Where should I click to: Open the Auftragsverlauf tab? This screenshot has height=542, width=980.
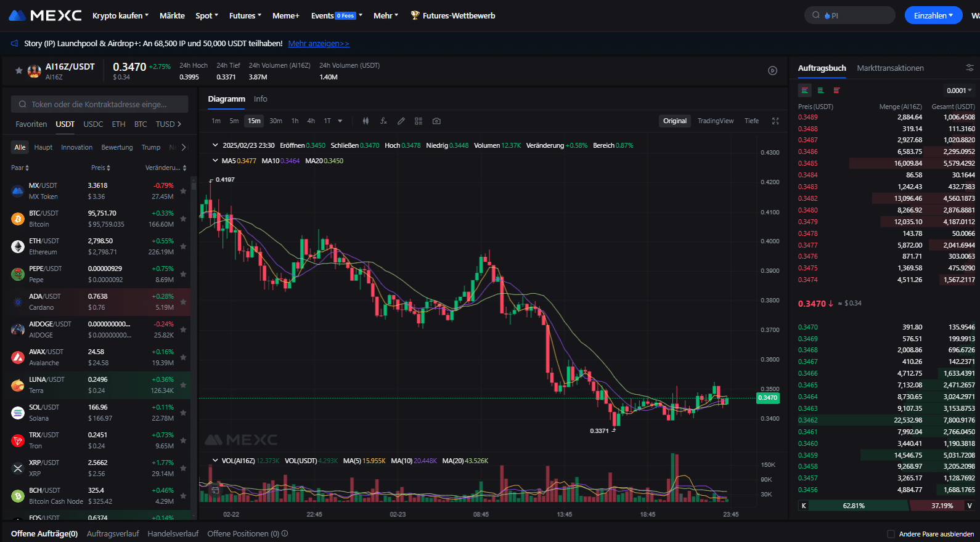click(x=113, y=533)
